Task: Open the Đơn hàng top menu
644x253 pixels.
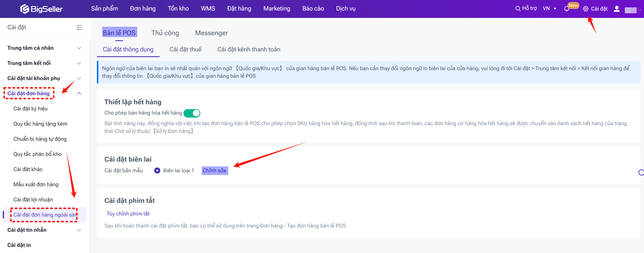Action: point(143,8)
